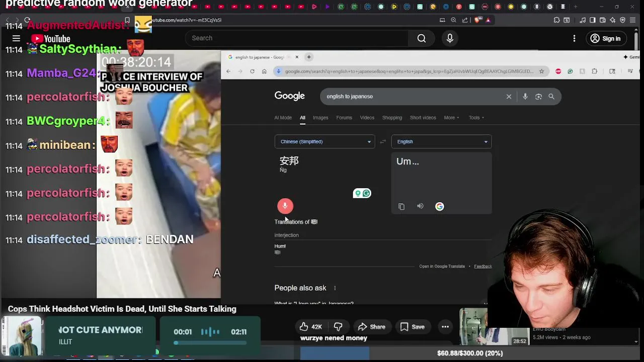Open source language Chinese (Simplified) dropdown
The image size is (644, 362).
(325, 142)
